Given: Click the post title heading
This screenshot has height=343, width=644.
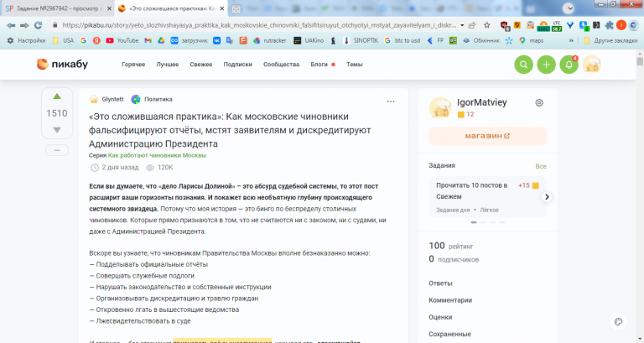Looking at the screenshot, I should tap(230, 130).
